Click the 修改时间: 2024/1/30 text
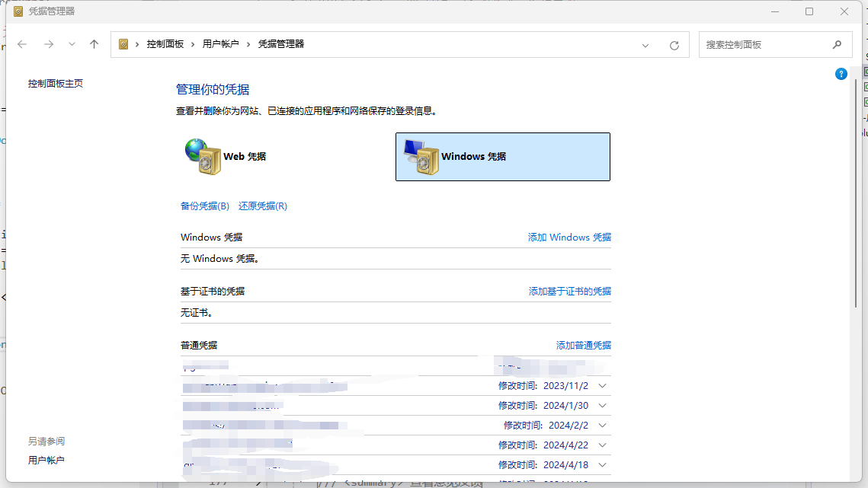The height and width of the screenshot is (488, 868). coord(543,406)
